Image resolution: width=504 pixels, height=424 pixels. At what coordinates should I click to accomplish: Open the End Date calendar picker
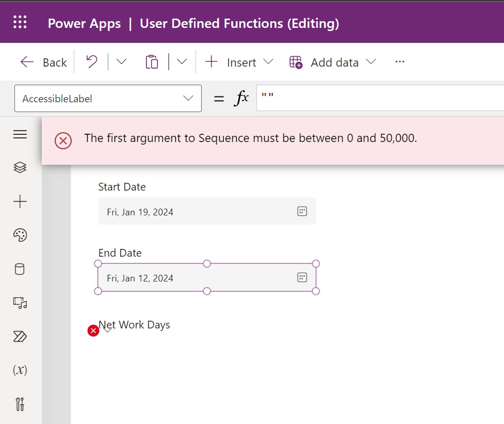[301, 277]
